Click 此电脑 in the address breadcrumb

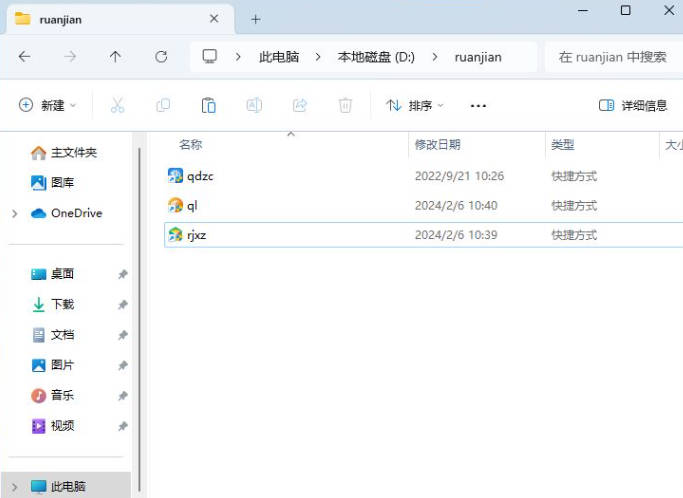279,57
